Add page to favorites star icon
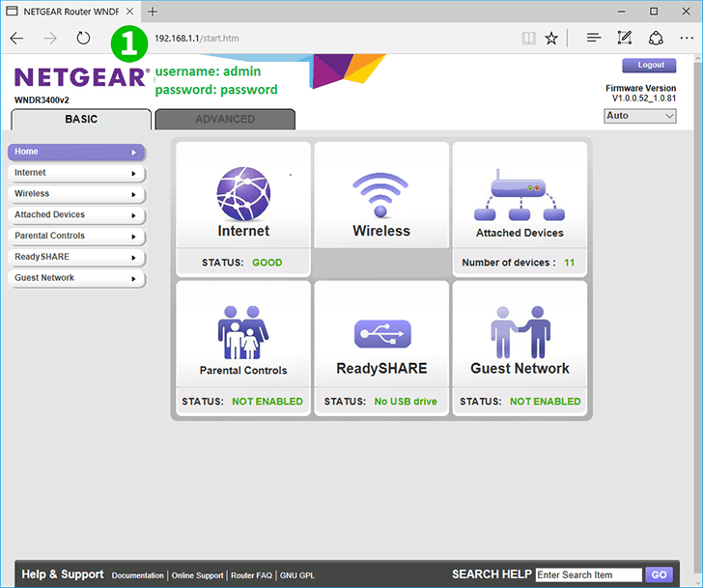The image size is (703, 588). tap(551, 39)
